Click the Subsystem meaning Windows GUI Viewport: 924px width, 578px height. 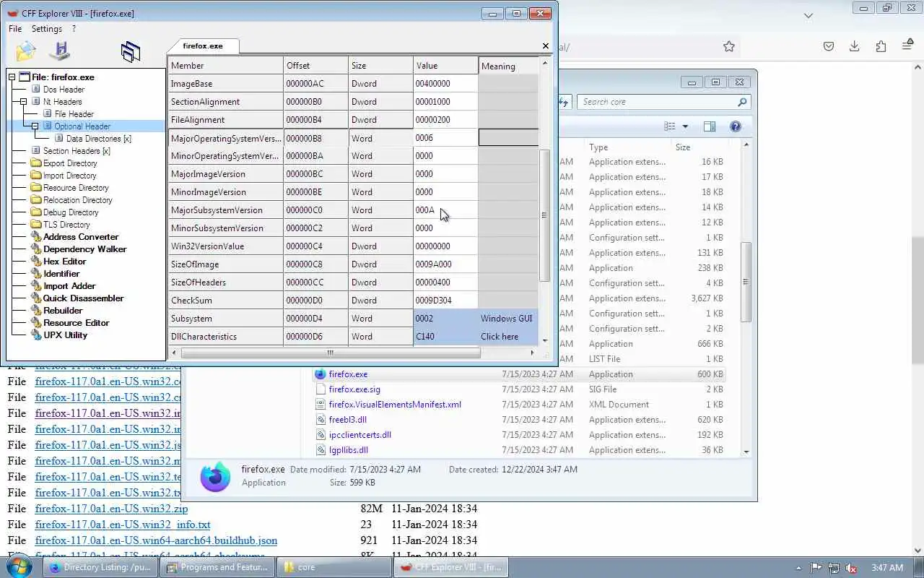click(x=507, y=319)
